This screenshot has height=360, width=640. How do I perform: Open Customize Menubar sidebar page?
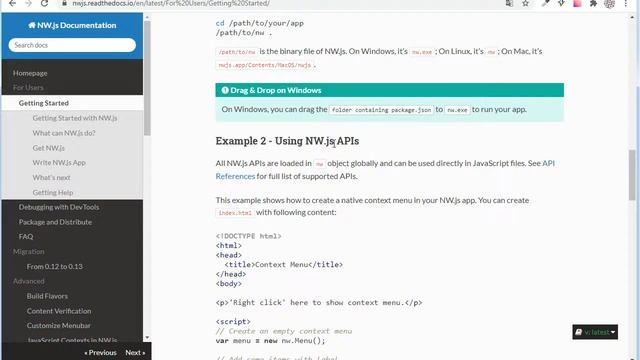click(x=59, y=325)
